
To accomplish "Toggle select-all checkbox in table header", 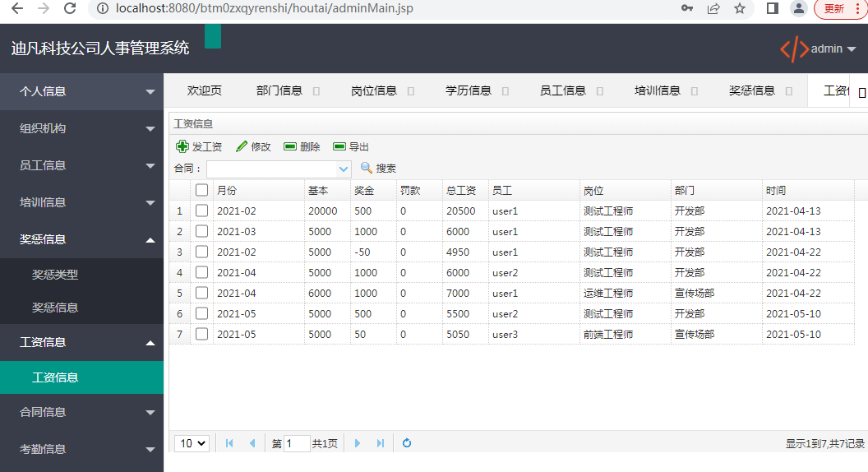I will tap(201, 190).
